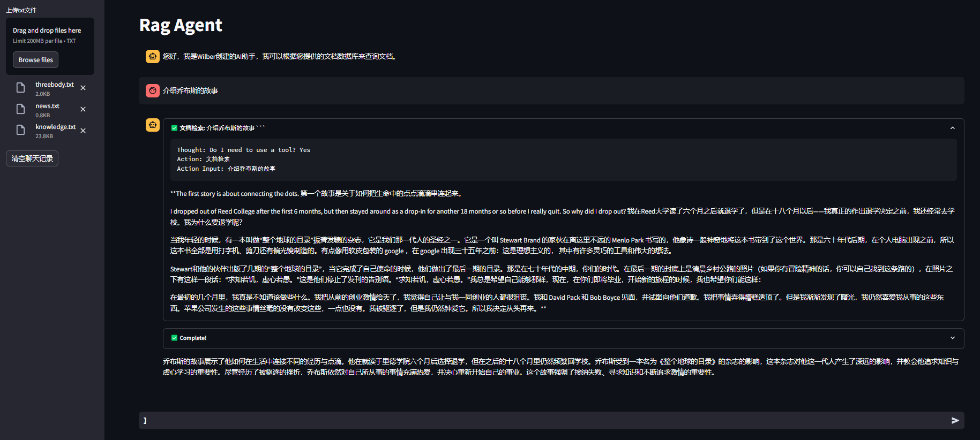Image resolution: width=980 pixels, height=440 pixels.
Task: Collapse the 文档检索 expander
Action: pyautogui.click(x=952, y=128)
